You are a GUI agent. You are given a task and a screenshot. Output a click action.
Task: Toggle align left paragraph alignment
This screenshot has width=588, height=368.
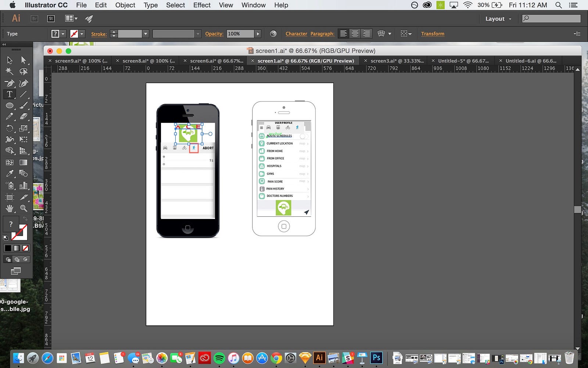pyautogui.click(x=343, y=34)
